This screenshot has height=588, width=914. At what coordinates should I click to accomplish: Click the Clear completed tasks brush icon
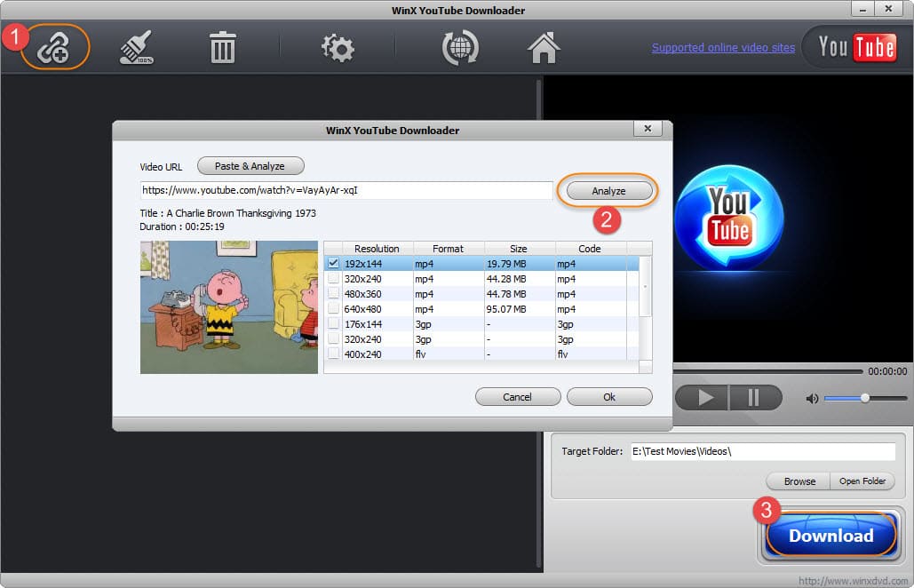[137, 47]
